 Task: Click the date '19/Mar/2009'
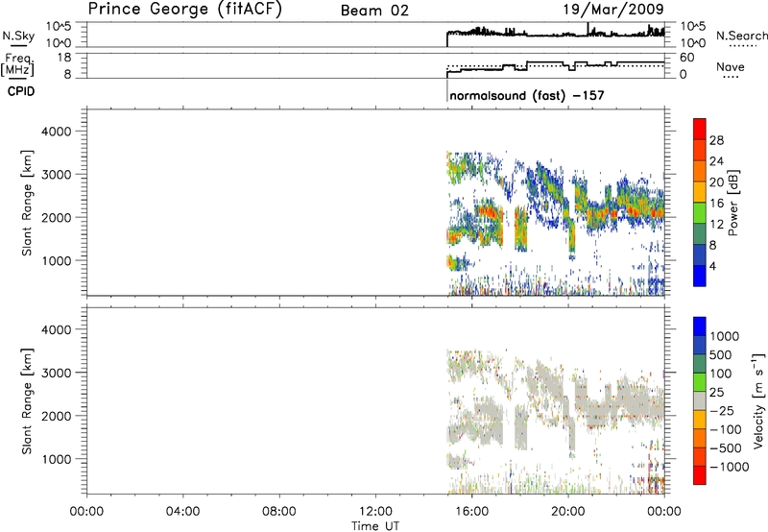613,9
